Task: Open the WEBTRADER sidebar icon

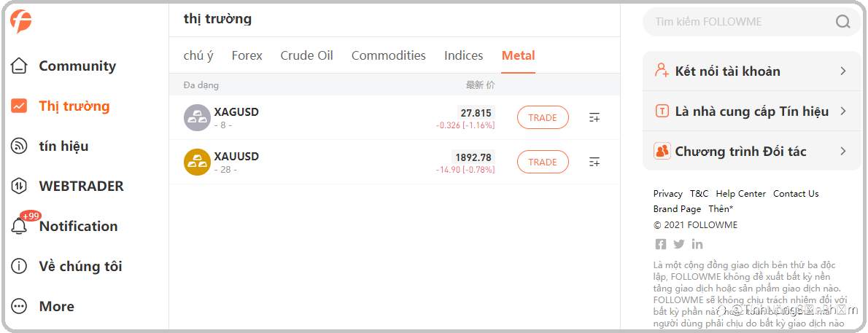Action: pyautogui.click(x=19, y=186)
